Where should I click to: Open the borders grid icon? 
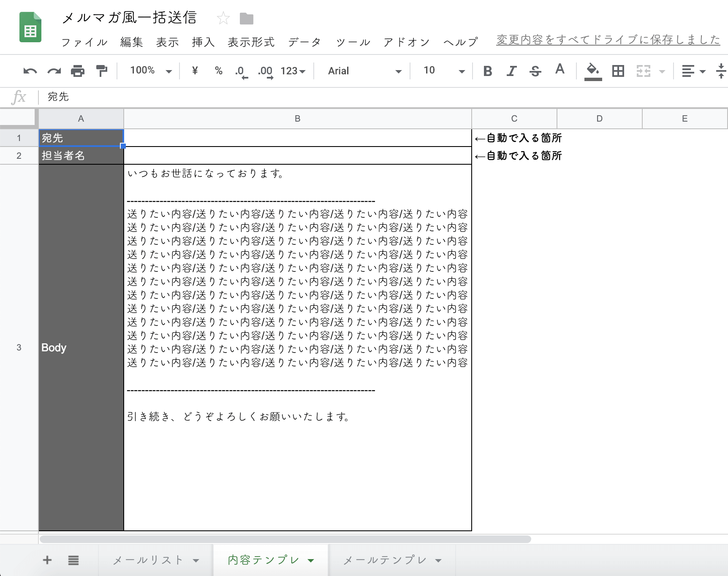tap(618, 71)
